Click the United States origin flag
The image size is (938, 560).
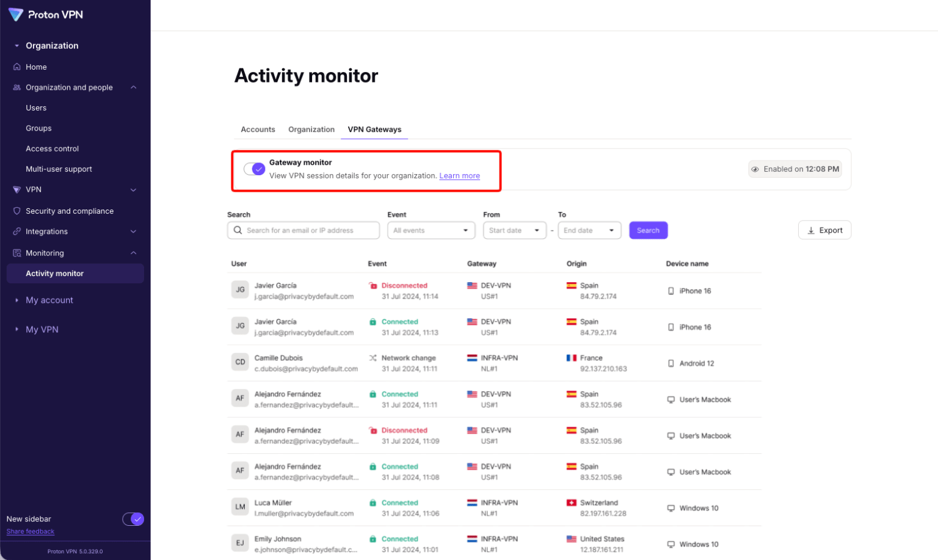(x=571, y=539)
